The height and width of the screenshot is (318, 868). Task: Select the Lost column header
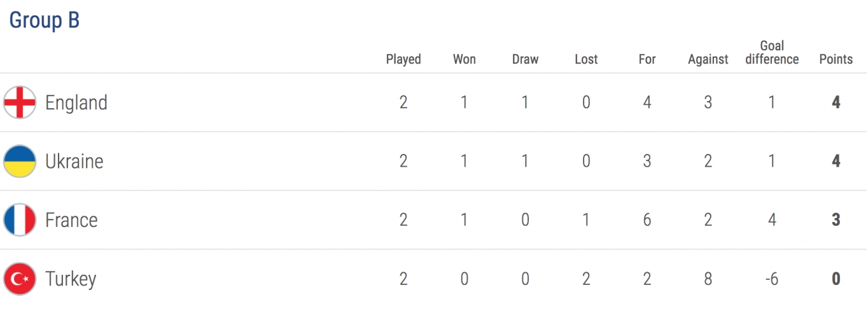pos(586,59)
